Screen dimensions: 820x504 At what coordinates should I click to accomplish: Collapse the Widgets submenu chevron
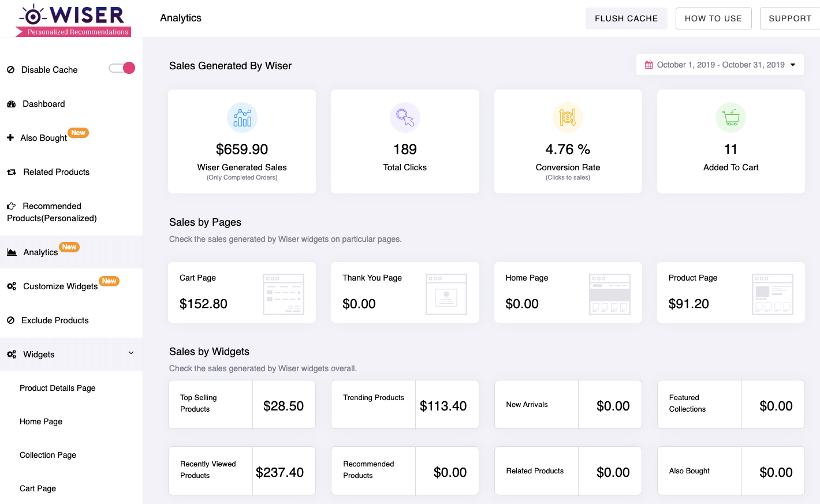131,353
